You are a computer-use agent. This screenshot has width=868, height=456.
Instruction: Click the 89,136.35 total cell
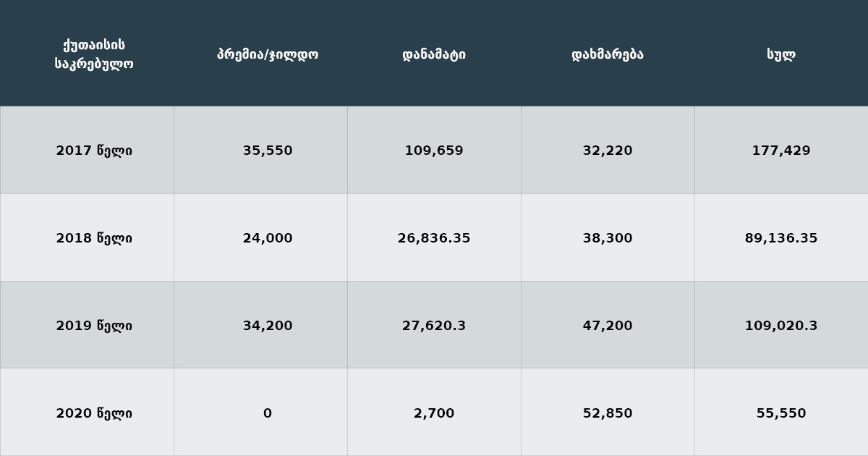(x=781, y=238)
